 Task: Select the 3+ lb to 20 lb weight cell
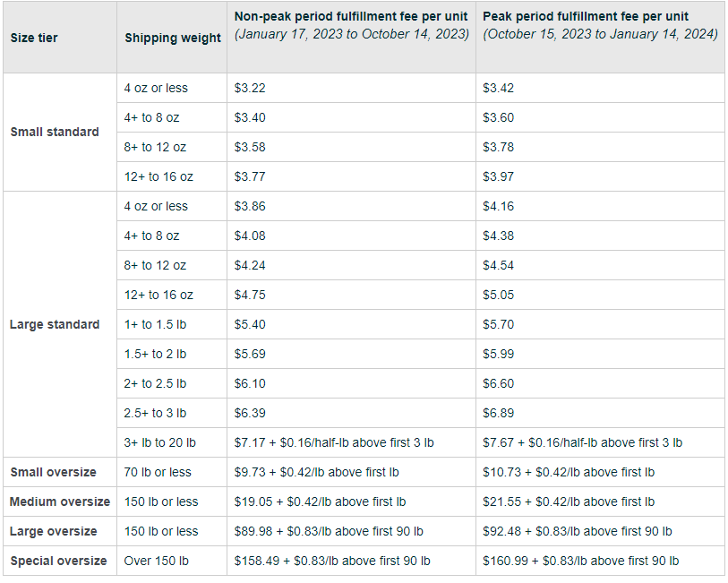(x=172, y=442)
